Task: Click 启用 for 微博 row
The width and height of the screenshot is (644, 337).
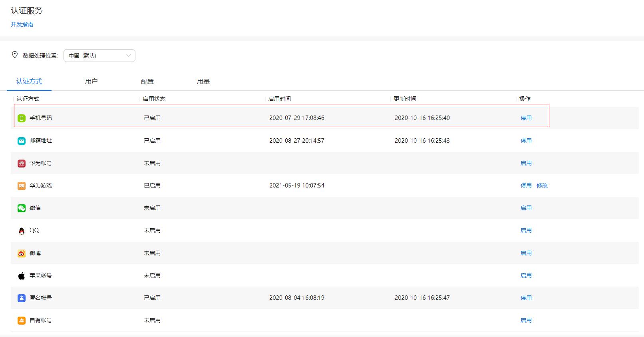Action: pos(526,253)
